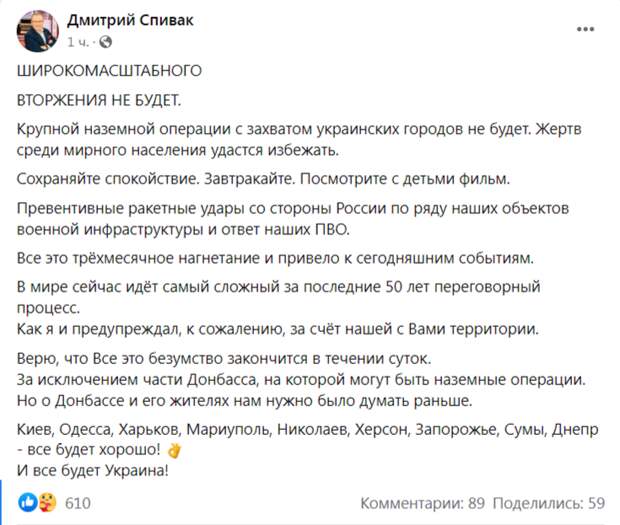
Task: Click the "ШИРОКОМАСШТАБНОГО" heading line
Action: 110,72
